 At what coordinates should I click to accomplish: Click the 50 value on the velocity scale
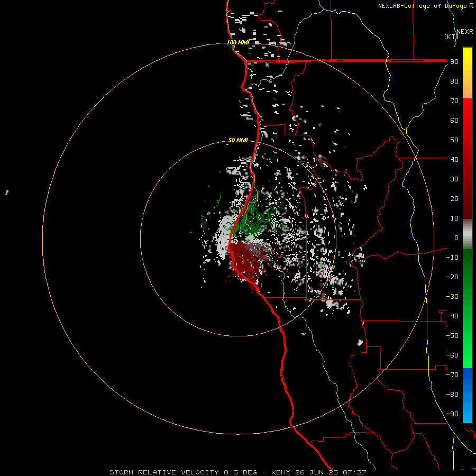coord(454,140)
